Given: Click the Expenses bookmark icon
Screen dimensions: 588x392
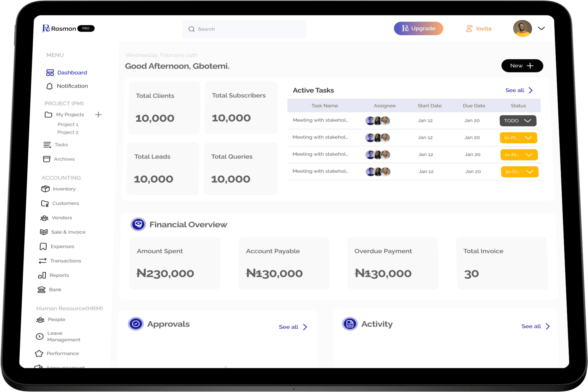Looking at the screenshot, I should (43, 247).
